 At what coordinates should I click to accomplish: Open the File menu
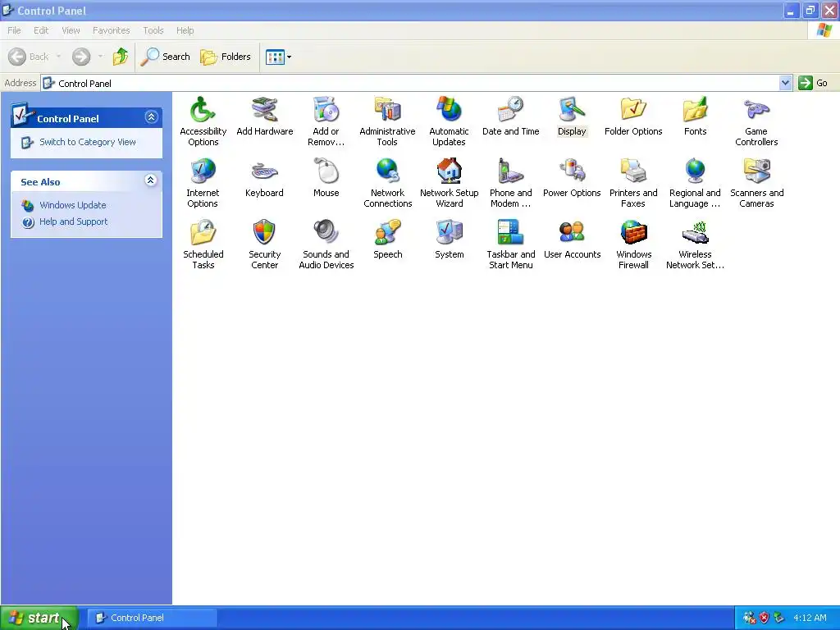pos(15,30)
